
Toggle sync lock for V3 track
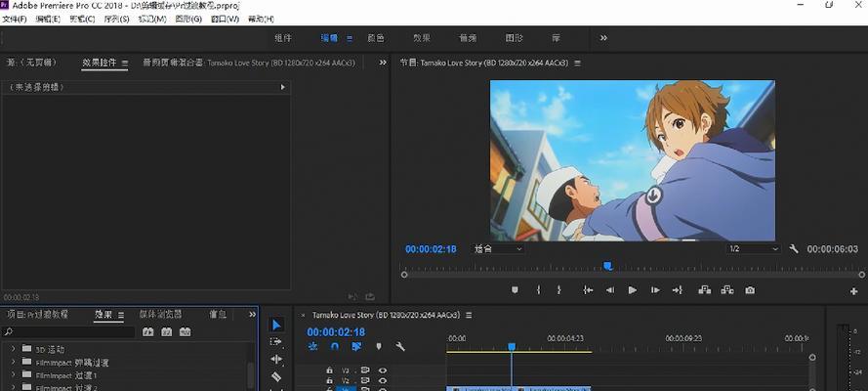(x=365, y=369)
